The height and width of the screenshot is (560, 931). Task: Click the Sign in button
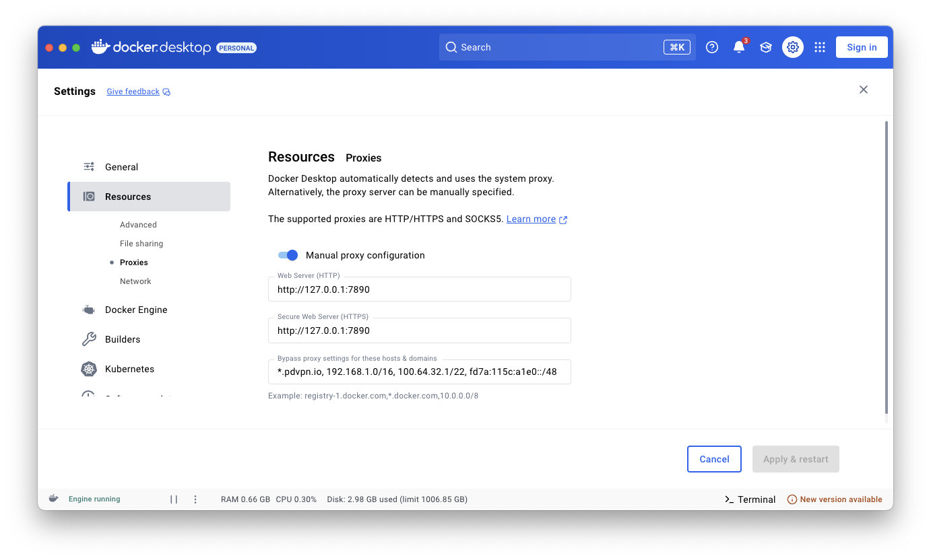pyautogui.click(x=862, y=47)
